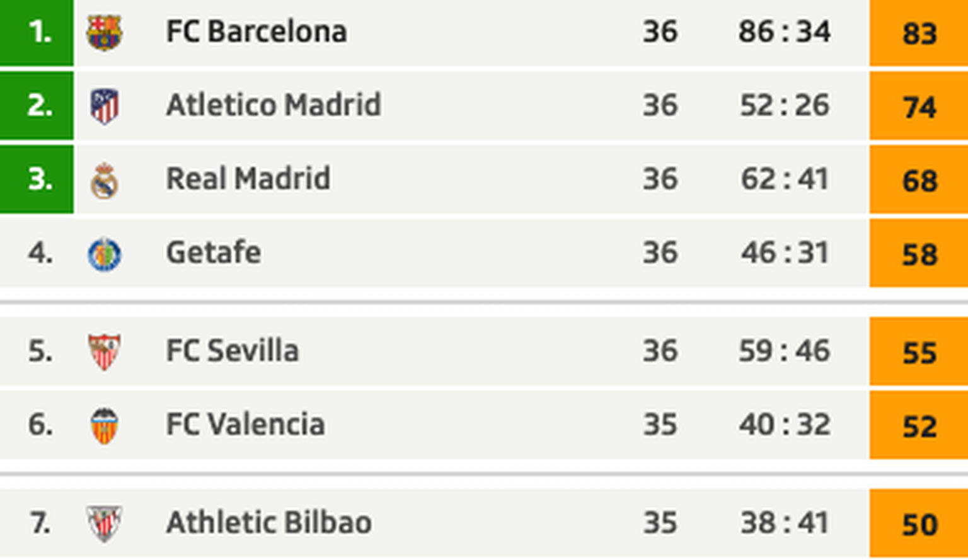Viewport: 968px width, 560px height.
Task: Click the FC Barcelona club crest
Action: pos(104,32)
